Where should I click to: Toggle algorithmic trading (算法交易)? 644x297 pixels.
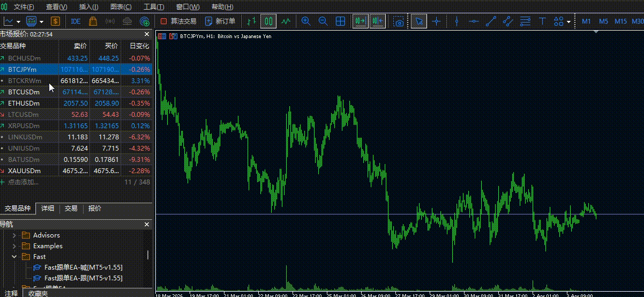[178, 21]
